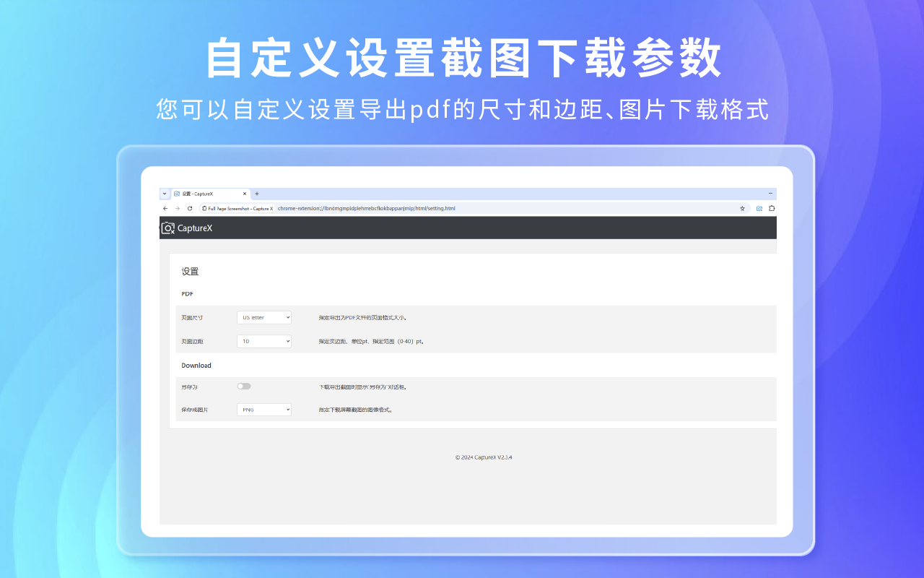Viewport: 924px width, 578px height.
Task: Select the 设置 - CaptureX browser tab
Action: [x=208, y=194]
